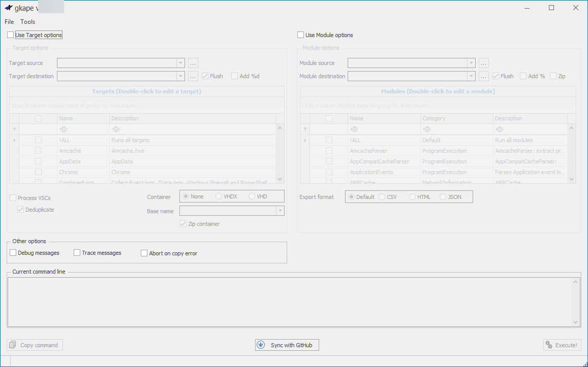
Task: Click the Sync with GitHub button
Action: [x=287, y=345]
